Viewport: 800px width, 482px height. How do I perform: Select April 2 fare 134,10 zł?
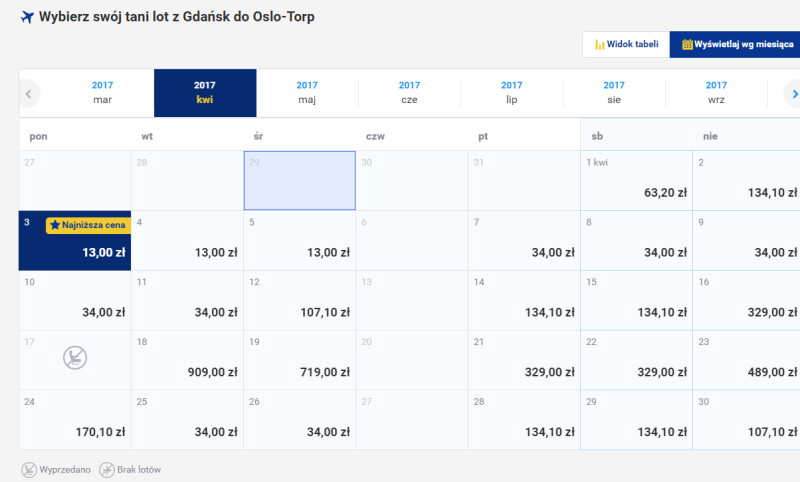(x=746, y=181)
